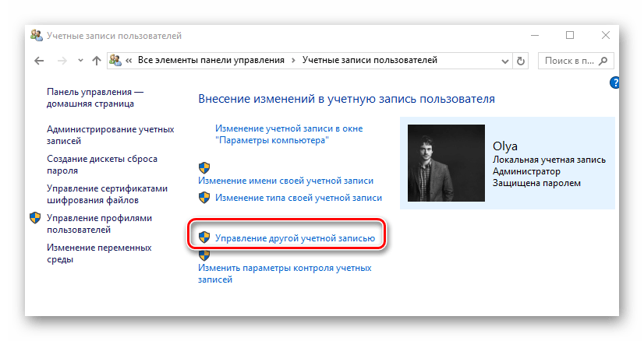Click the Olya account profile picture

coord(442,162)
